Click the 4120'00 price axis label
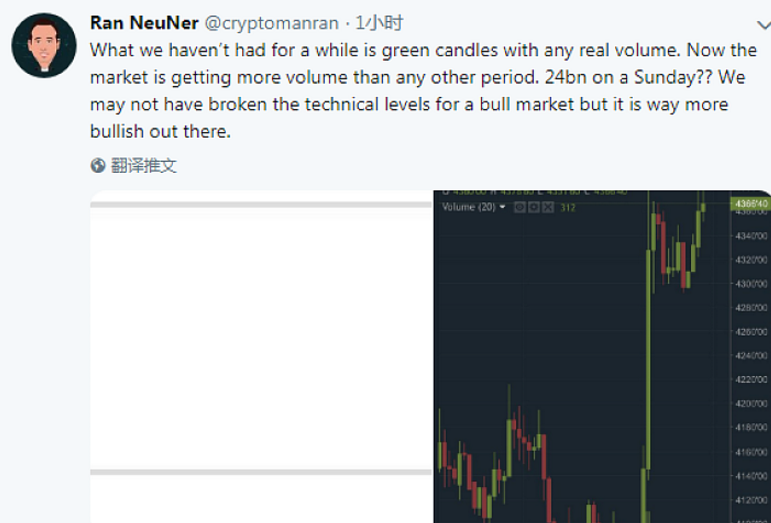The height and width of the screenshot is (523, 771). [x=748, y=500]
